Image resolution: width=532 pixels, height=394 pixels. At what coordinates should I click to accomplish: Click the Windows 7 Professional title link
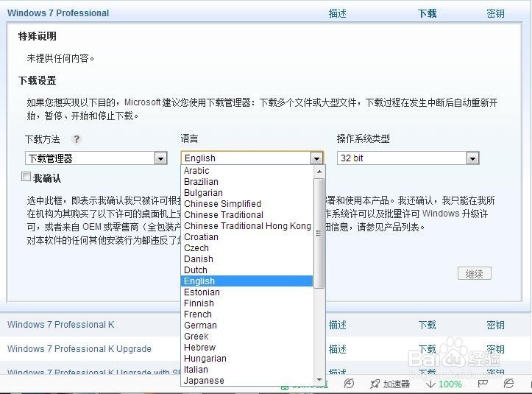click(x=58, y=13)
